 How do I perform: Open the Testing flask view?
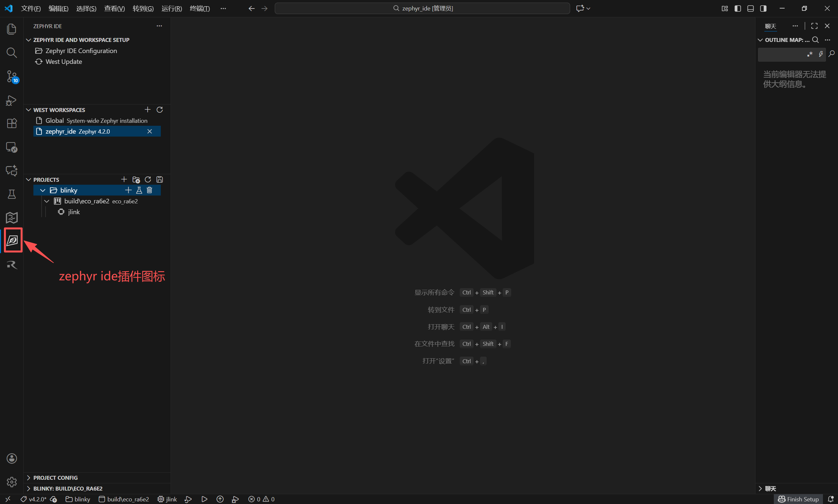click(x=11, y=194)
